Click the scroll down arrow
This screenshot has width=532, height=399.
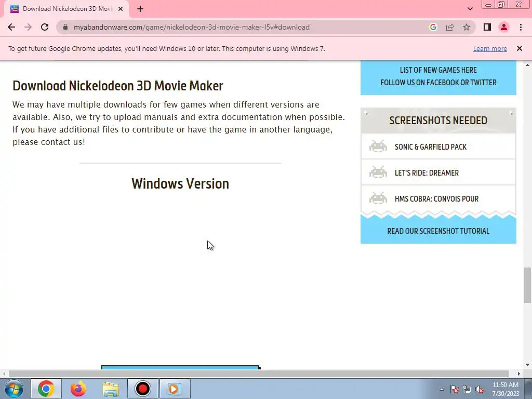coord(527,365)
